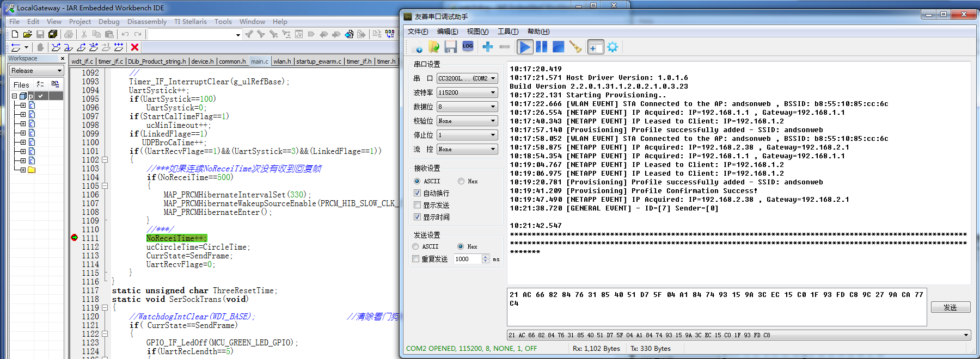Expand the yellow folder node in Workspace tree
This screenshot has height=359, width=980.
point(23,170)
